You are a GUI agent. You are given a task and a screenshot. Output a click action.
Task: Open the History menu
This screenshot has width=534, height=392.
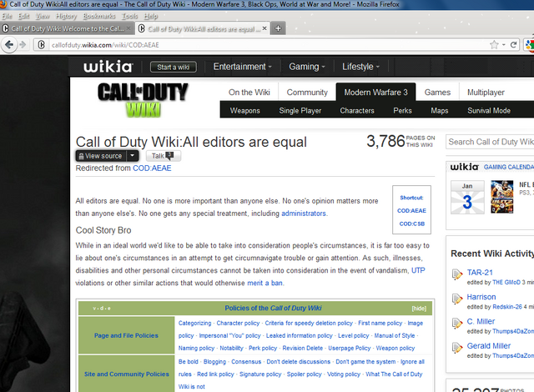tap(66, 16)
